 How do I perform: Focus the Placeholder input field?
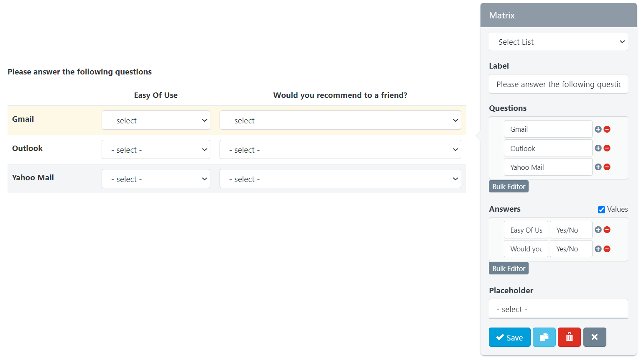coord(558,309)
